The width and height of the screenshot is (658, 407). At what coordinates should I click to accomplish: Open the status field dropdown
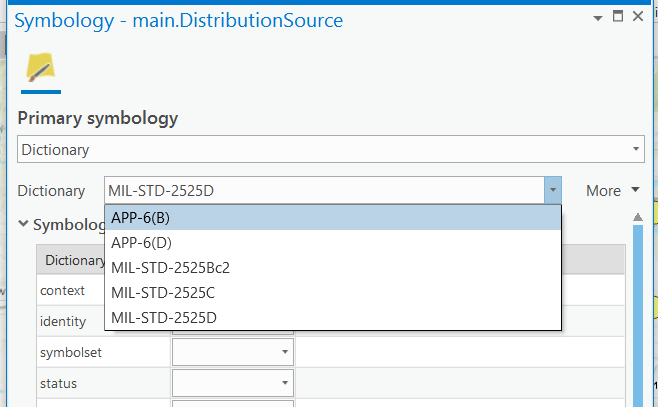pos(233,383)
